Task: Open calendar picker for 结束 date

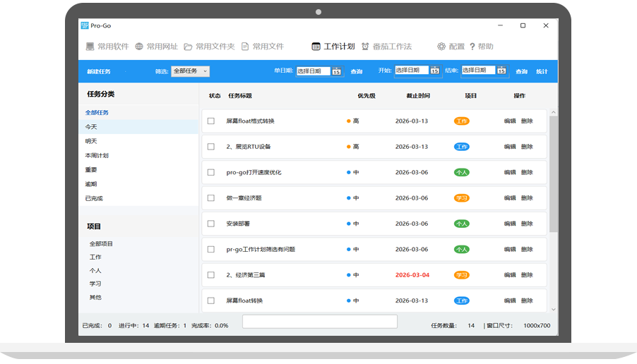Action: 501,71
